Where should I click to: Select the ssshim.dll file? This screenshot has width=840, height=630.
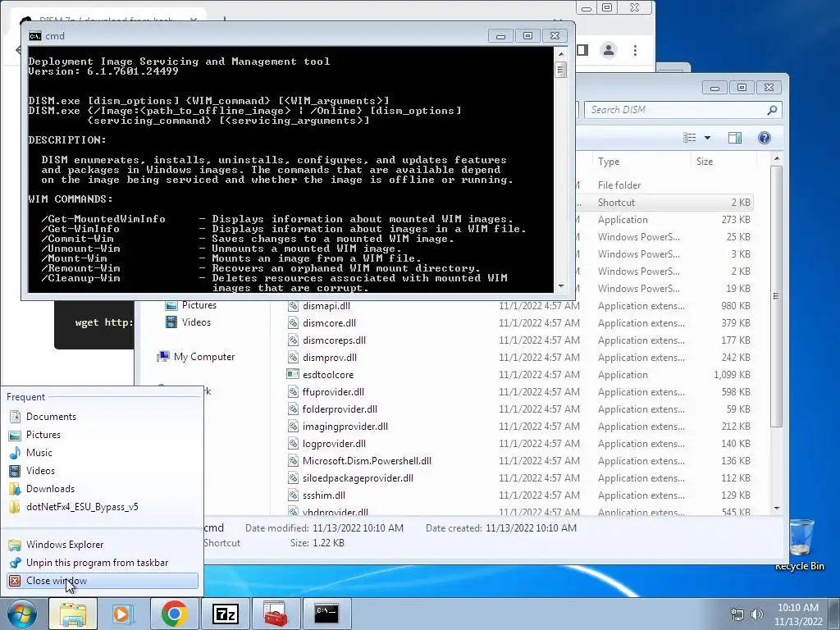[323, 495]
